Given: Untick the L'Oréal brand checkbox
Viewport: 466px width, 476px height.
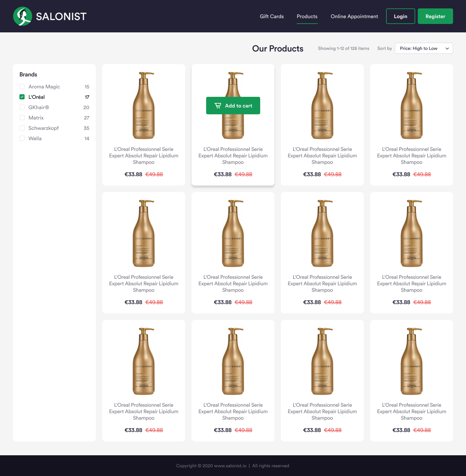Looking at the screenshot, I should point(22,97).
